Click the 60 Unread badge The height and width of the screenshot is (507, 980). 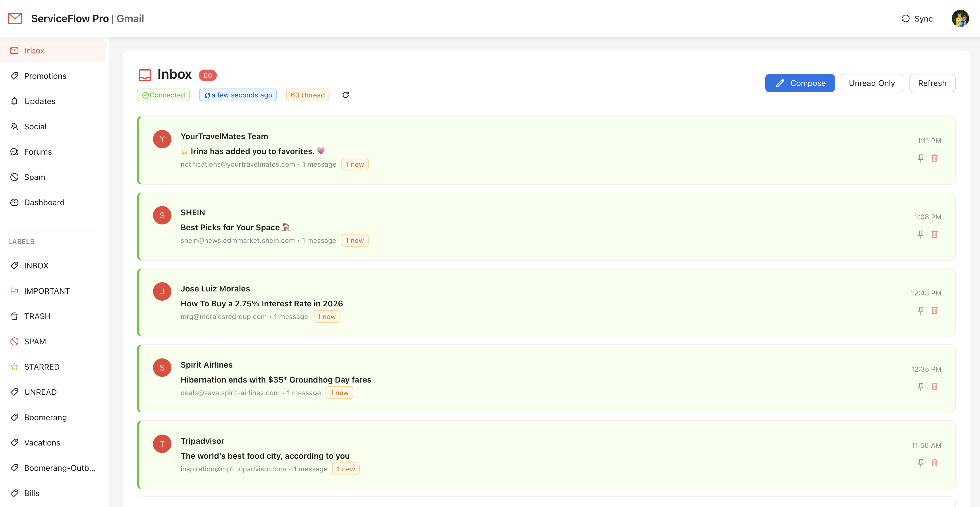307,95
